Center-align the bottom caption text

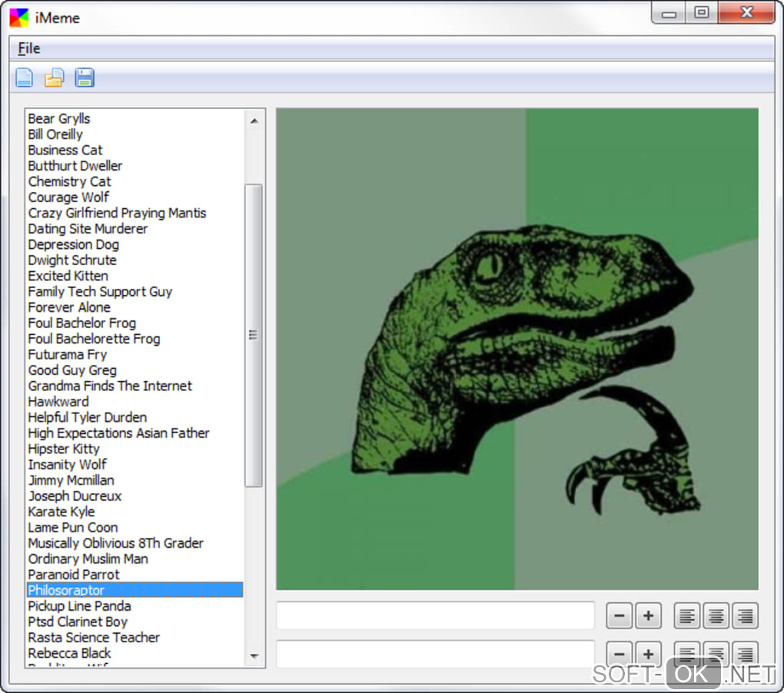pyautogui.click(x=716, y=654)
